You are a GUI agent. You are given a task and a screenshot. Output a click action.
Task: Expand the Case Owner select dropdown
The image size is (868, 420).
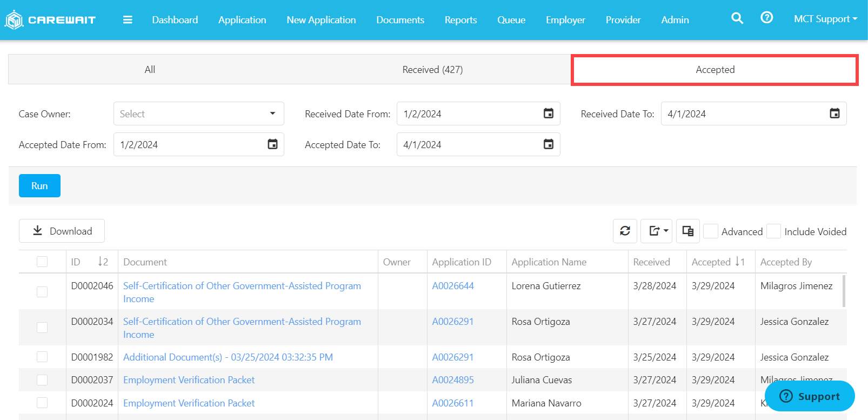tap(199, 114)
